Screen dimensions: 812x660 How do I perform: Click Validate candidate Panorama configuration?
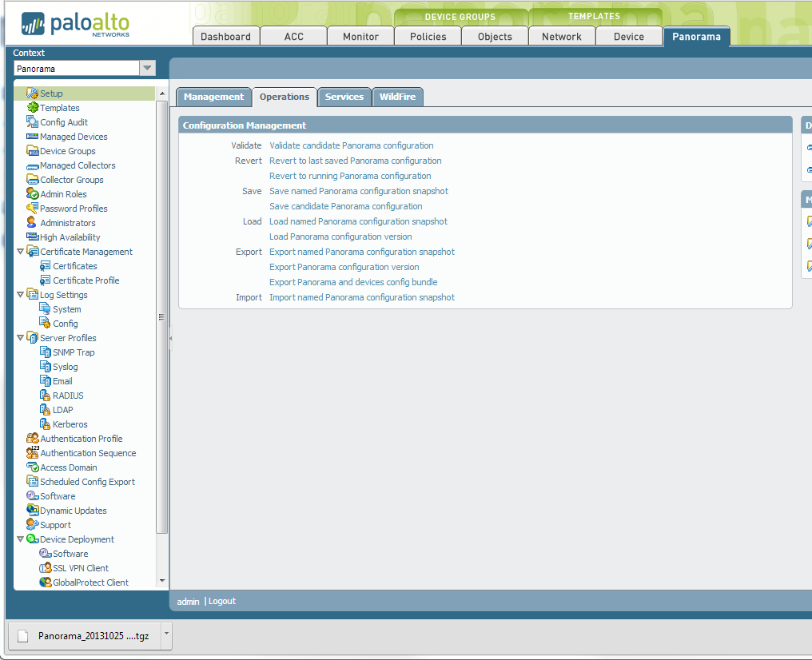[x=352, y=145]
